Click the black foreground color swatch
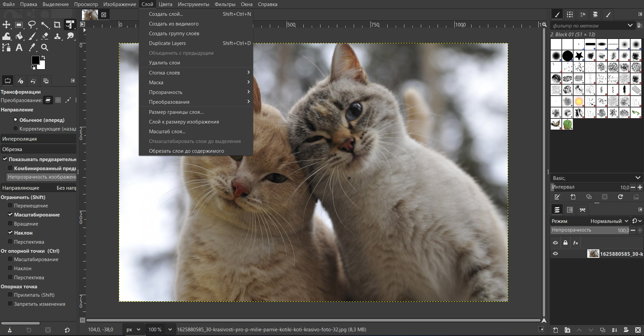The image size is (644, 336). (x=35, y=60)
